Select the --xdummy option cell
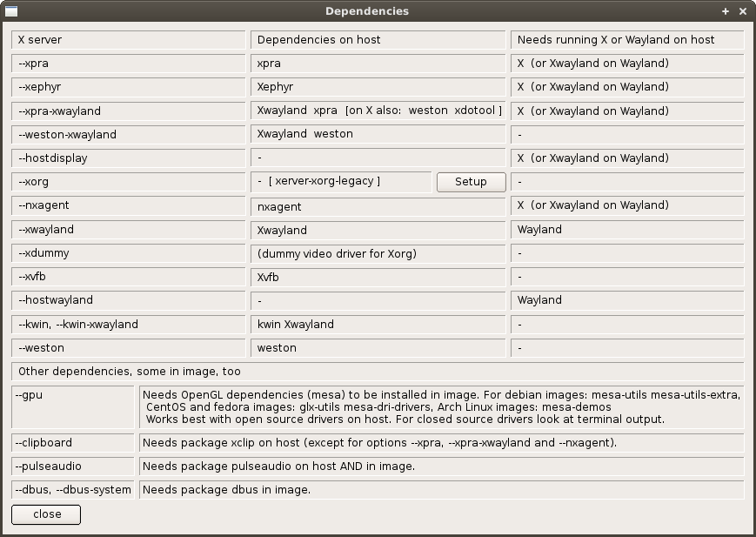The height and width of the screenshot is (537, 756). tap(128, 252)
